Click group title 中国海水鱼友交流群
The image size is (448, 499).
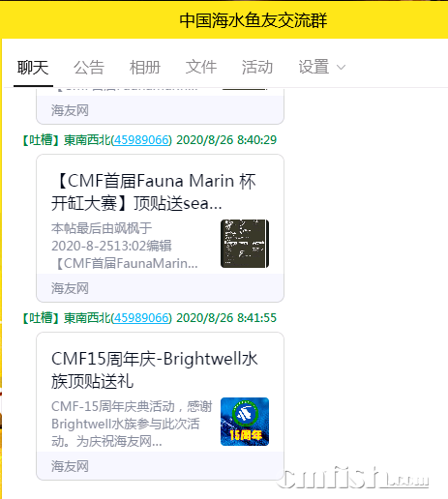[x=254, y=20]
